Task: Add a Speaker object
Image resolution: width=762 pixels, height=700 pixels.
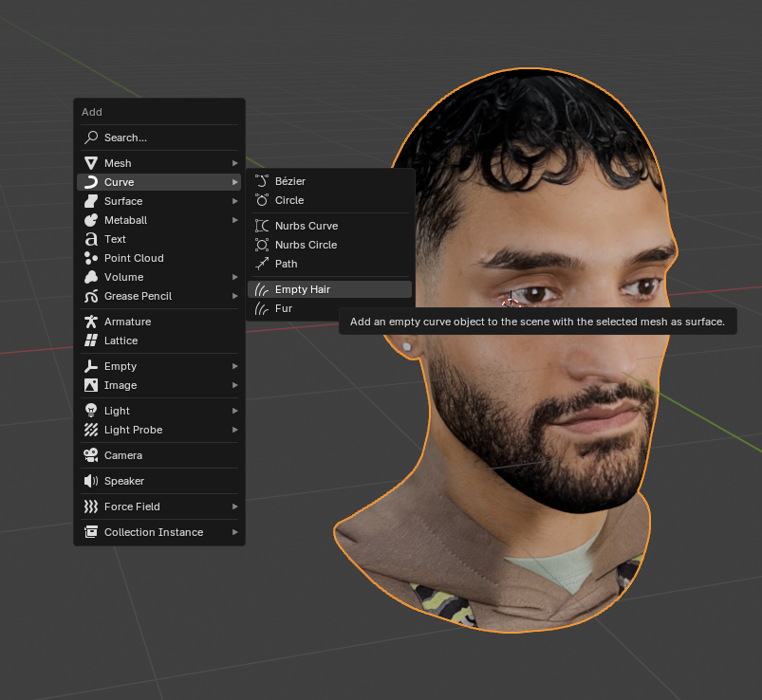Action: (x=158, y=481)
